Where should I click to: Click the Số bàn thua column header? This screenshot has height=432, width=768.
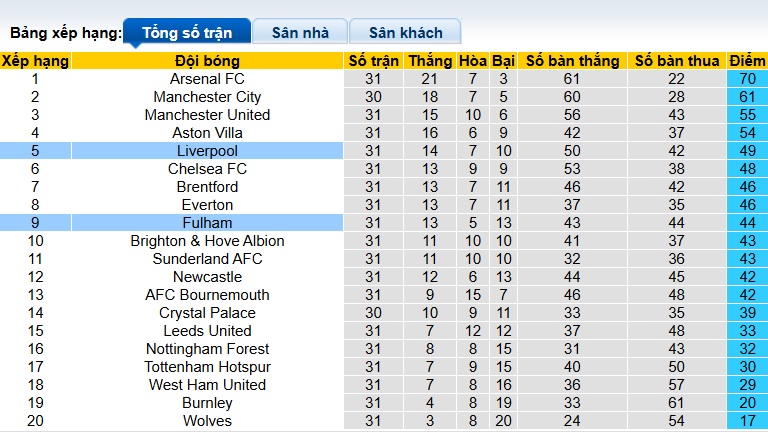click(676, 61)
